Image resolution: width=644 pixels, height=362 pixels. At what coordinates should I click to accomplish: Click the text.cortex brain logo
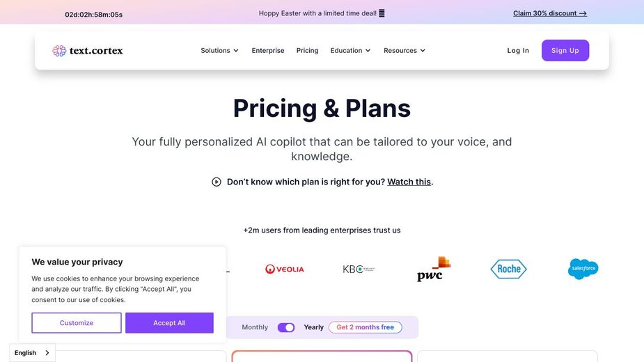coord(59,51)
